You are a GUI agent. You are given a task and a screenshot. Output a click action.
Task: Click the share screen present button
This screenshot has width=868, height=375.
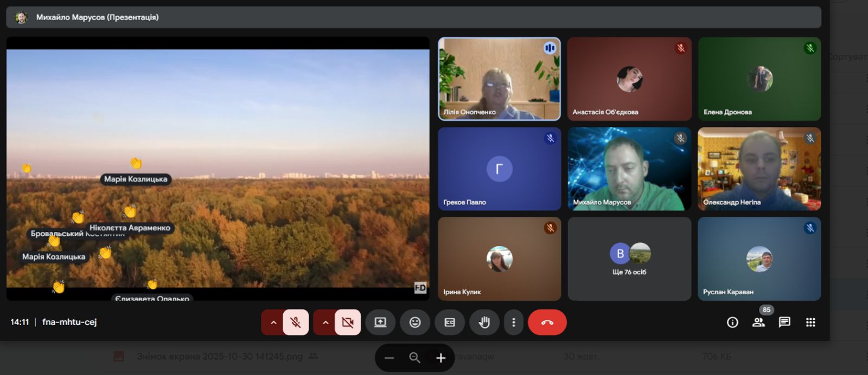pos(380,322)
